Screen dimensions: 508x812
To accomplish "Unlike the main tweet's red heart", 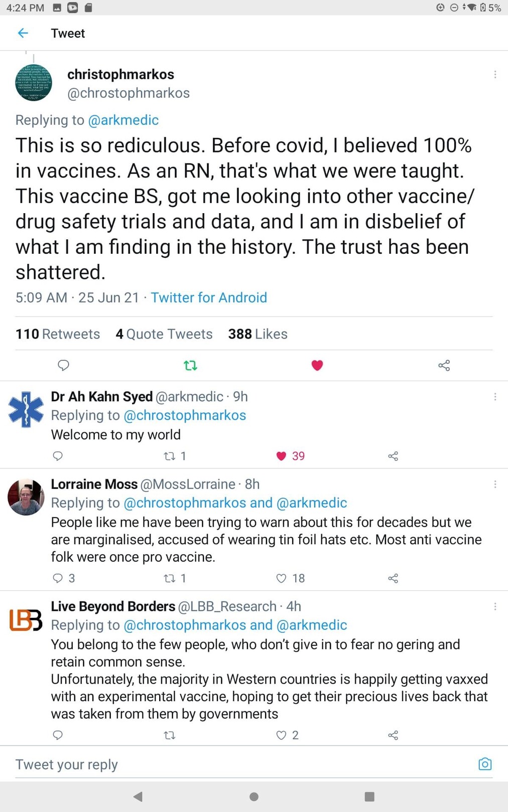I will (x=317, y=365).
